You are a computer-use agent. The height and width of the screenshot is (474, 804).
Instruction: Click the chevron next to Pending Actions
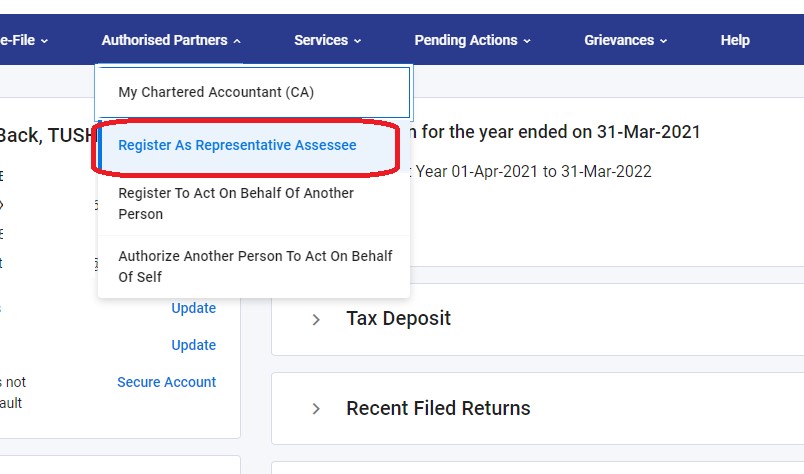[x=527, y=41]
